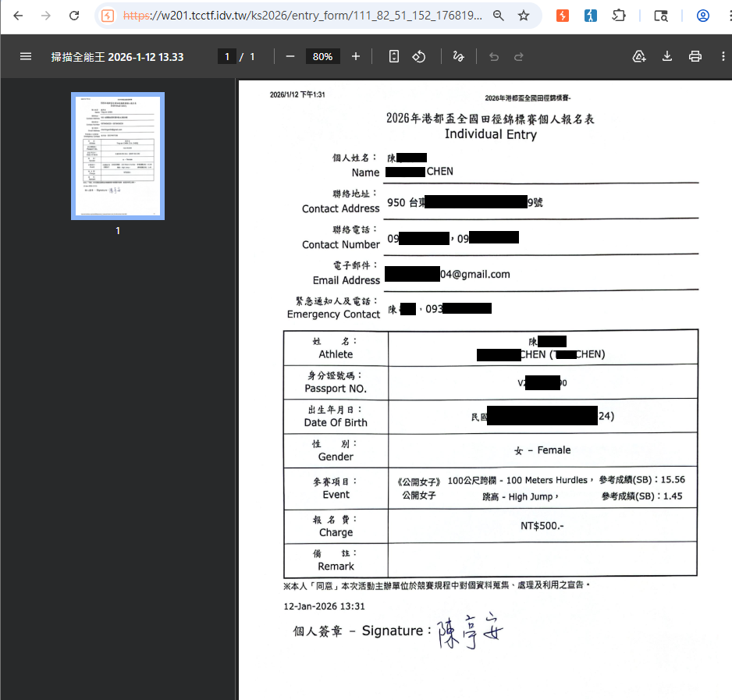
Task: Select the draw annotation tool
Action: [x=458, y=56]
